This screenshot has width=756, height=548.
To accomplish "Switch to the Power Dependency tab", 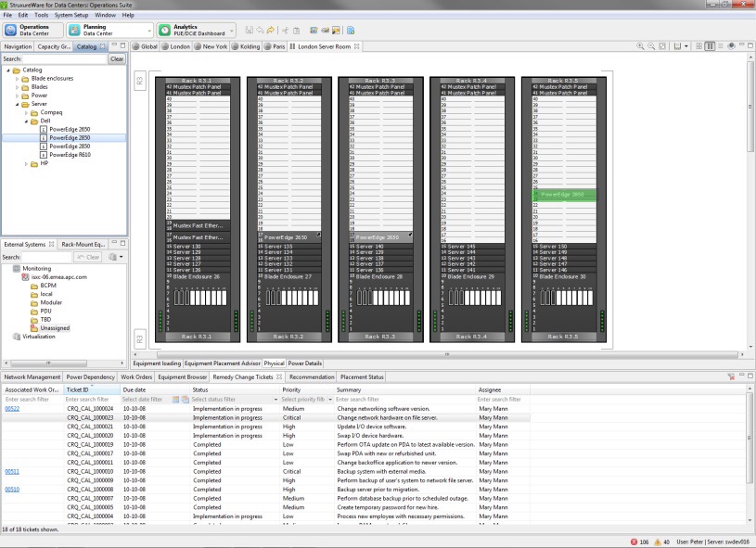I will [x=90, y=377].
